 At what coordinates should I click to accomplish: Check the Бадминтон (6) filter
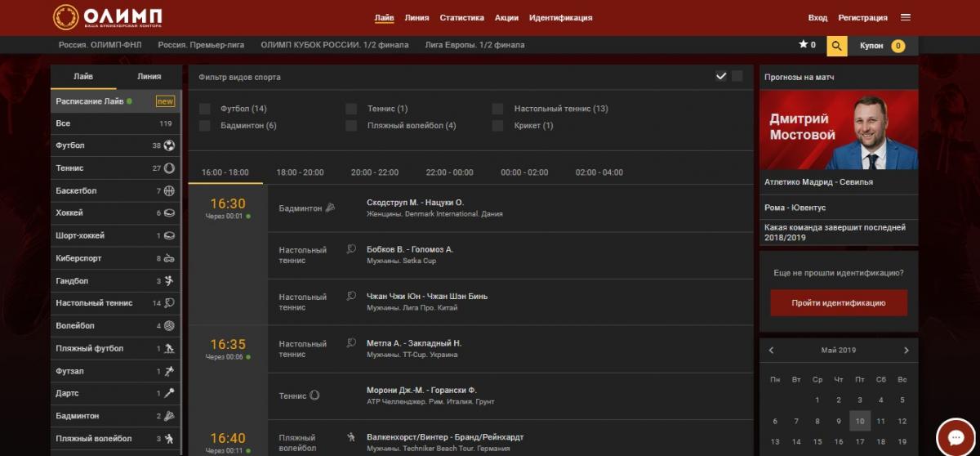205,126
